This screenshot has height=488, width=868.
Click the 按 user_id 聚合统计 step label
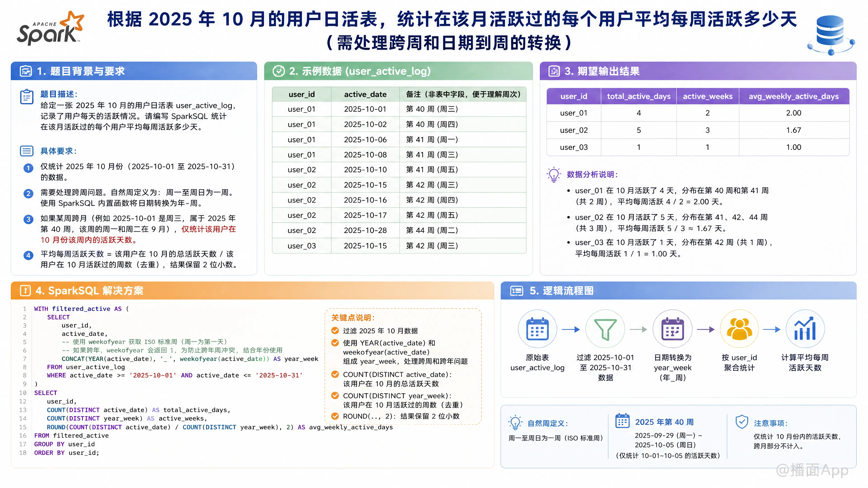(x=739, y=363)
